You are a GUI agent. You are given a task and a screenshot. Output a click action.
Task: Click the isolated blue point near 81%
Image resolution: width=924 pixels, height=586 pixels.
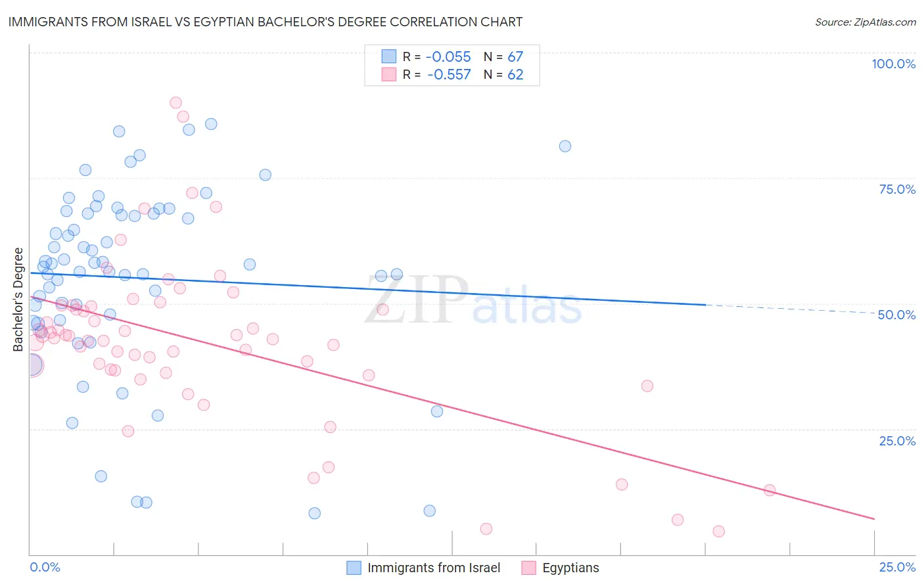(565, 146)
